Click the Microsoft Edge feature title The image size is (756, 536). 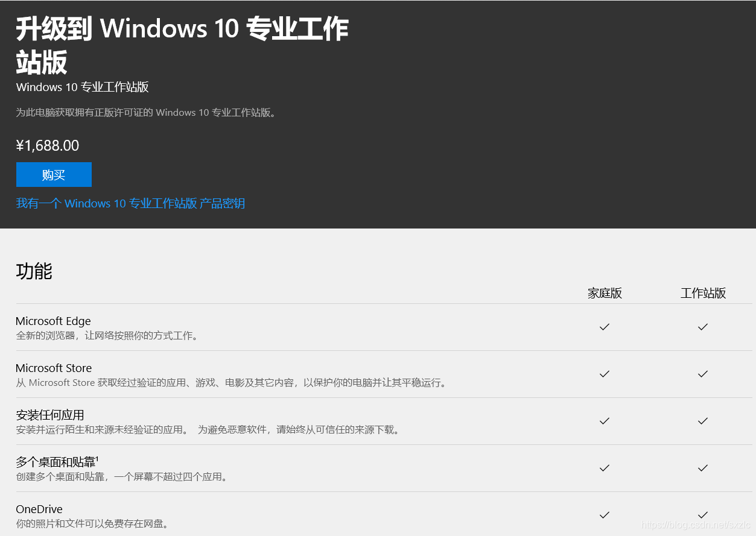point(53,321)
